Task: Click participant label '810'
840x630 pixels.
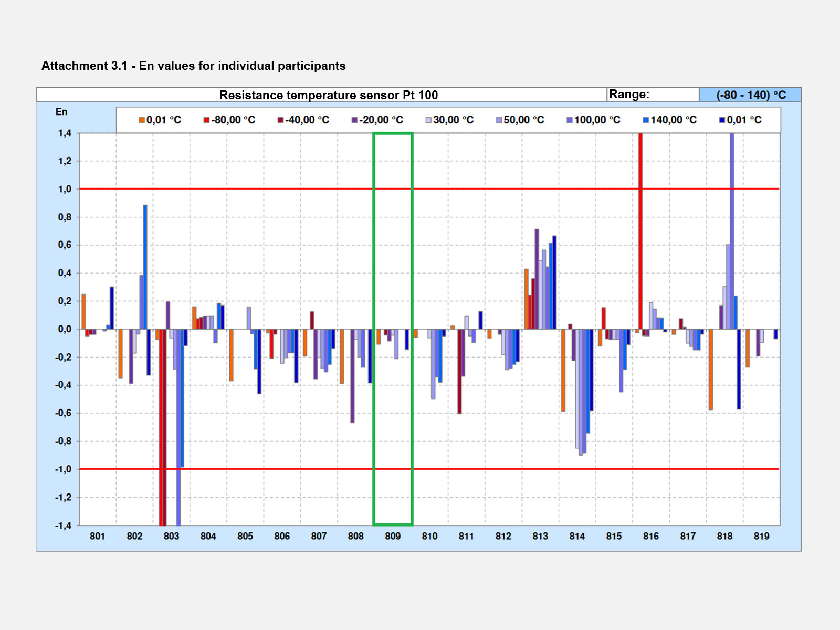Action: [429, 536]
